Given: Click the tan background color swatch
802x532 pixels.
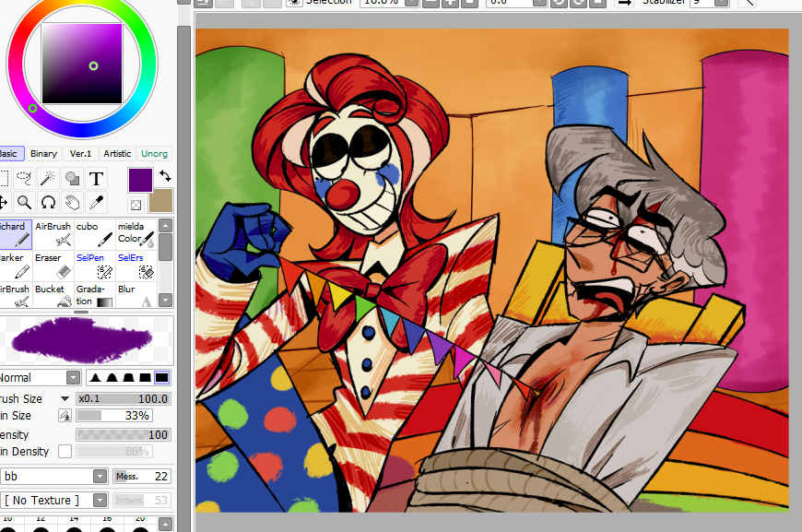Looking at the screenshot, I should click(x=160, y=201).
